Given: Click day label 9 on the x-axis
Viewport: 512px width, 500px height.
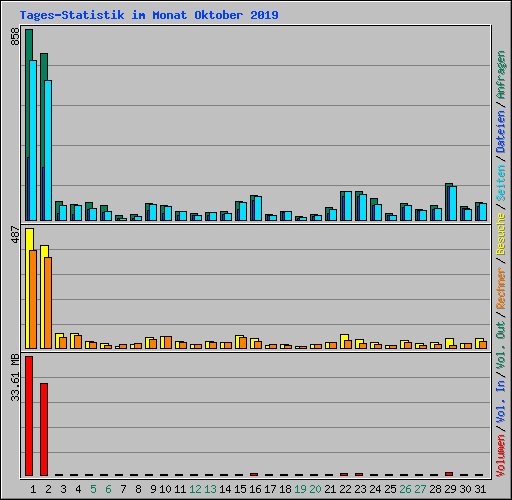Looking at the screenshot, I should pyautogui.click(x=153, y=489).
